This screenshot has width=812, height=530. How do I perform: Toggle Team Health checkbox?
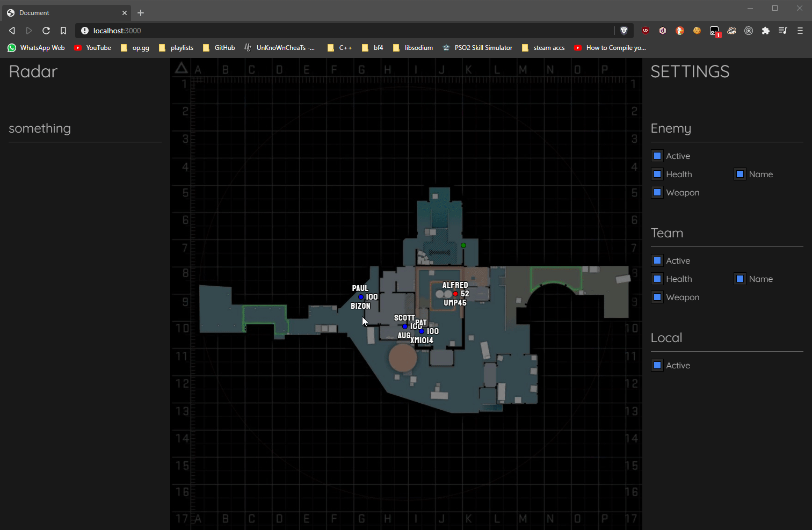(657, 279)
